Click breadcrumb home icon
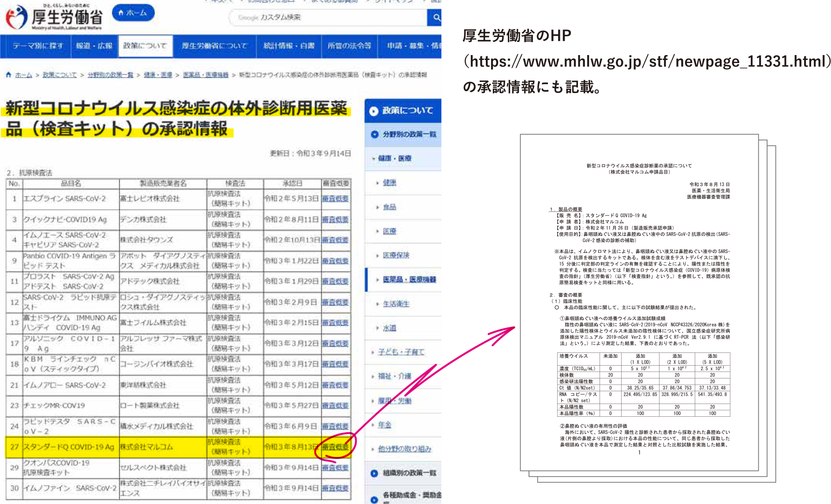Image resolution: width=831 pixels, height=504 pixels. coord(8,75)
